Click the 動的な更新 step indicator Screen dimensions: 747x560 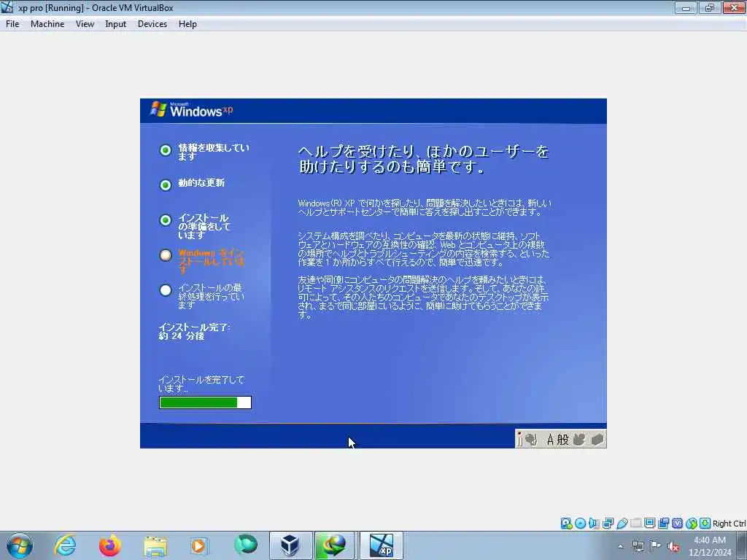coord(166,184)
